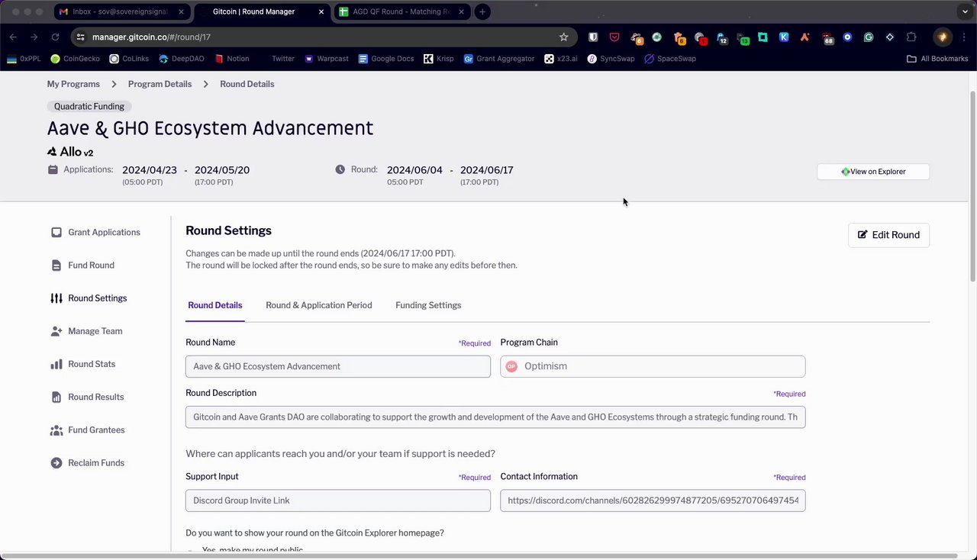
Task: Click the Round Details breadcrumb
Action: tap(247, 84)
